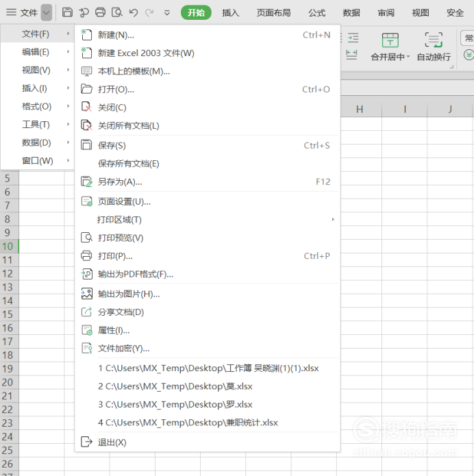Switch to the 页面布局 ribbon tab
This screenshot has width=474, height=476.
coord(273,12)
